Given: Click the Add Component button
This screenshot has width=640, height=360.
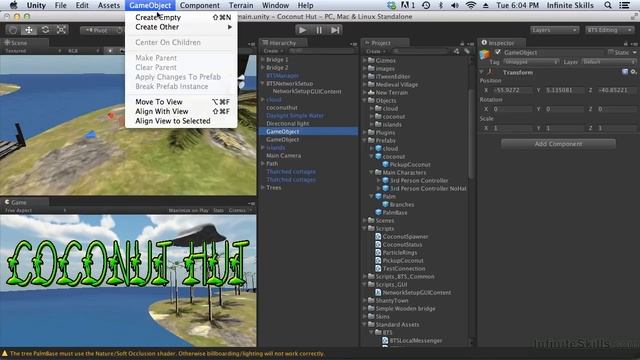Looking at the screenshot, I should pos(558,144).
